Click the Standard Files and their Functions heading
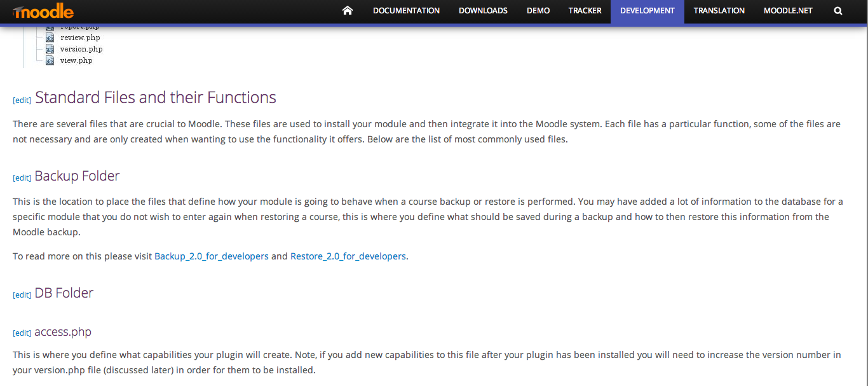The image size is (868, 386). click(x=156, y=97)
